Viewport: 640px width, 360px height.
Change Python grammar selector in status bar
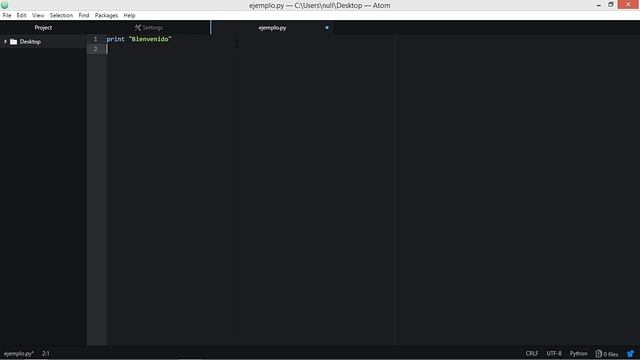(578, 353)
